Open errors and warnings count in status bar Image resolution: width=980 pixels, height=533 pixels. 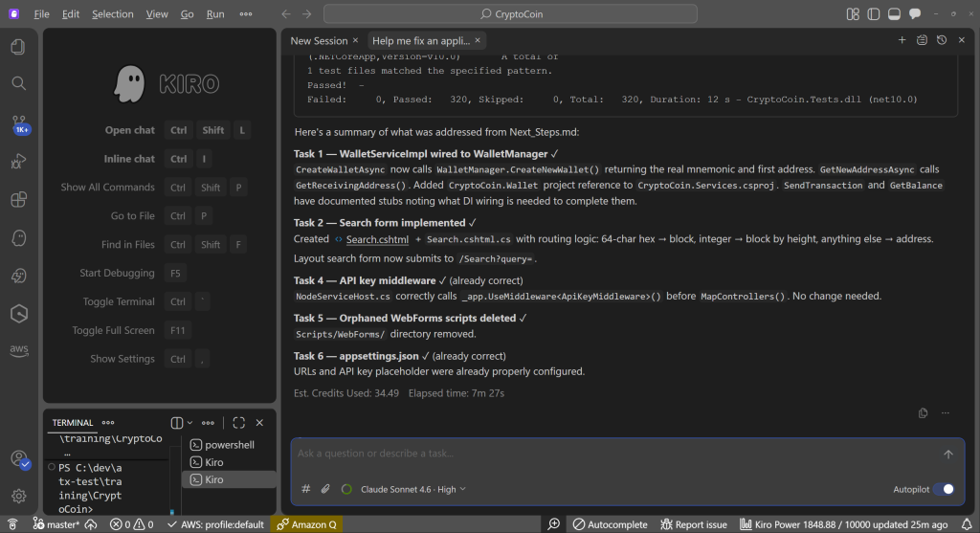(131, 524)
